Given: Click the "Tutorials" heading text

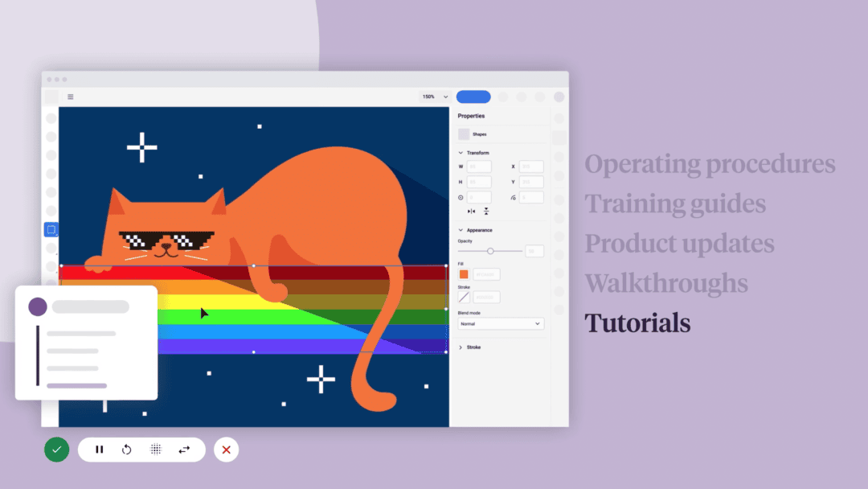Looking at the screenshot, I should coord(637,323).
